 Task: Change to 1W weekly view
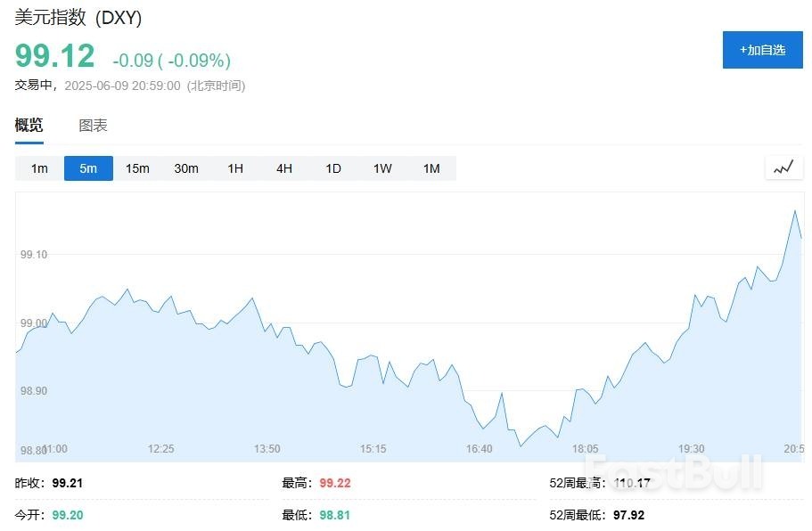point(382,168)
